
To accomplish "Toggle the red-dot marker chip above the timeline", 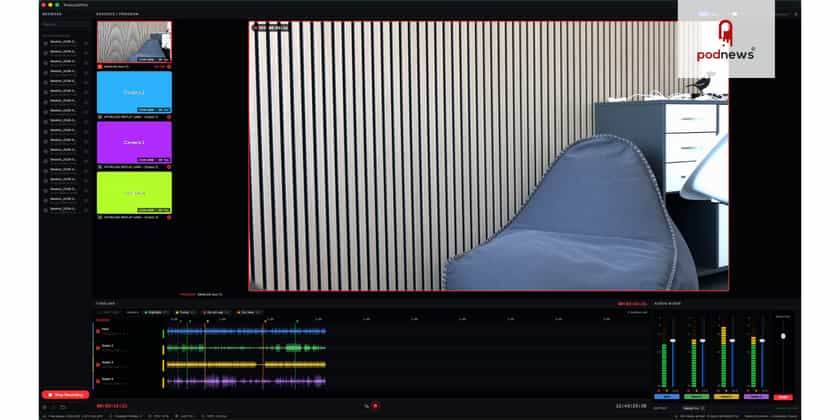I will pos(216,312).
